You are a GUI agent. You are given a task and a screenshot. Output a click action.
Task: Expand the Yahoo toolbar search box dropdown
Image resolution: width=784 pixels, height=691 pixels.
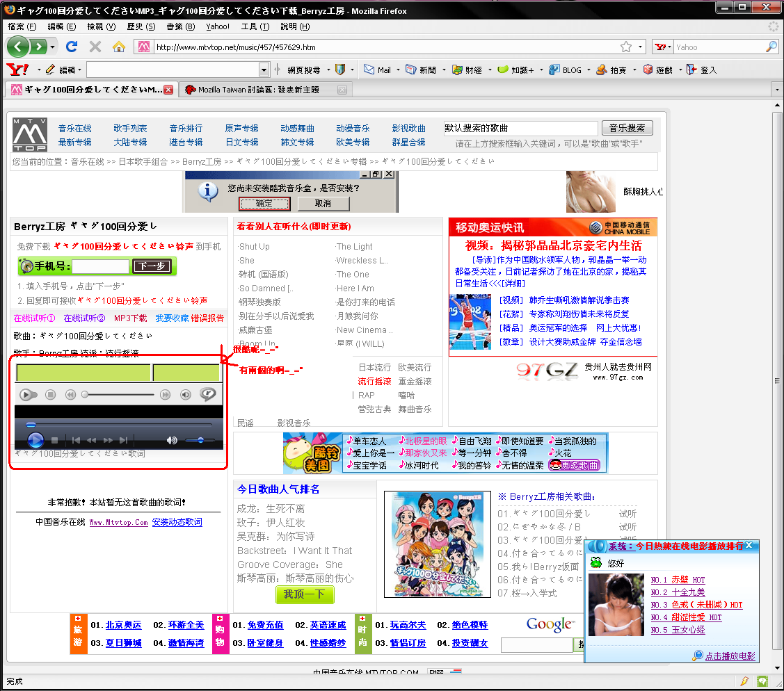[x=264, y=70]
